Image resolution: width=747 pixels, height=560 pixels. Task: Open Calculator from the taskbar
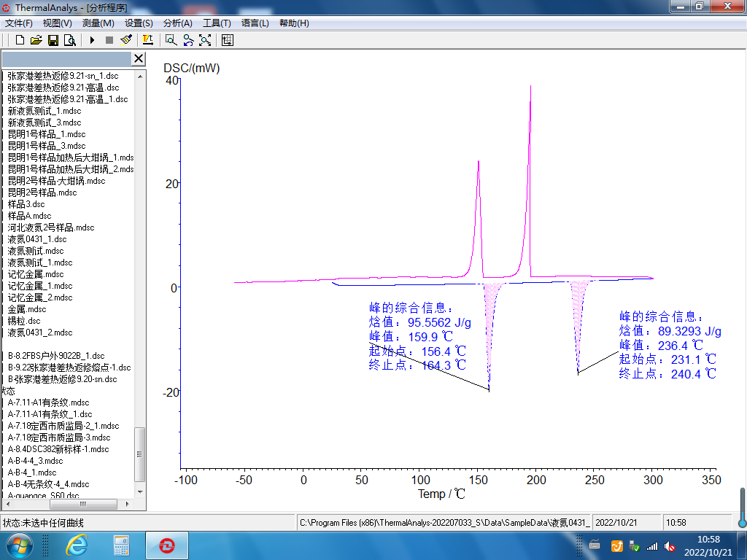tap(120, 545)
